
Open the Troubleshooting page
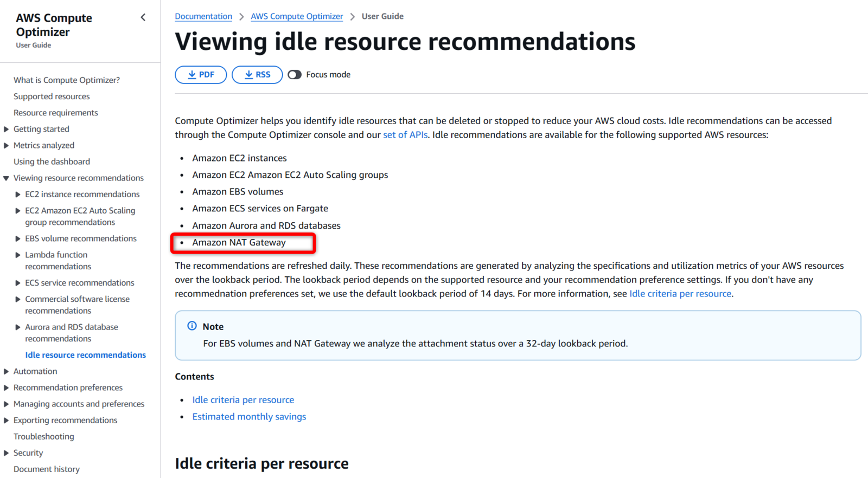click(44, 436)
